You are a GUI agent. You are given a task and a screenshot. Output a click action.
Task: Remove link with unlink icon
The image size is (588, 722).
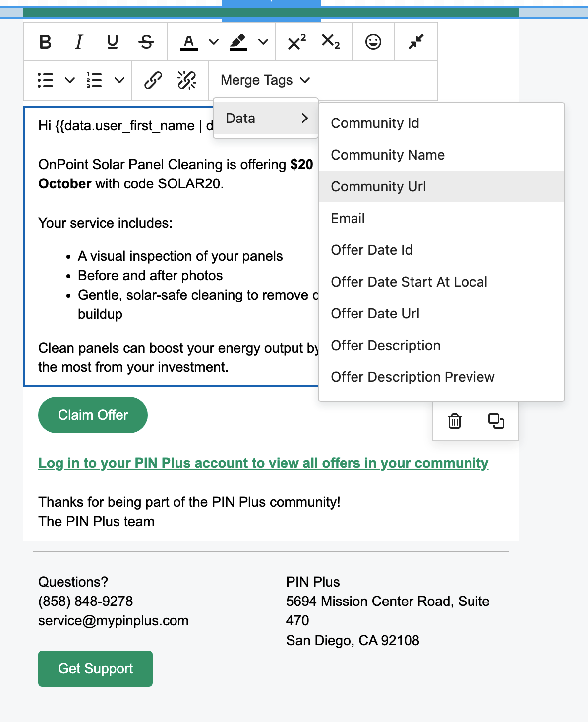tap(187, 80)
